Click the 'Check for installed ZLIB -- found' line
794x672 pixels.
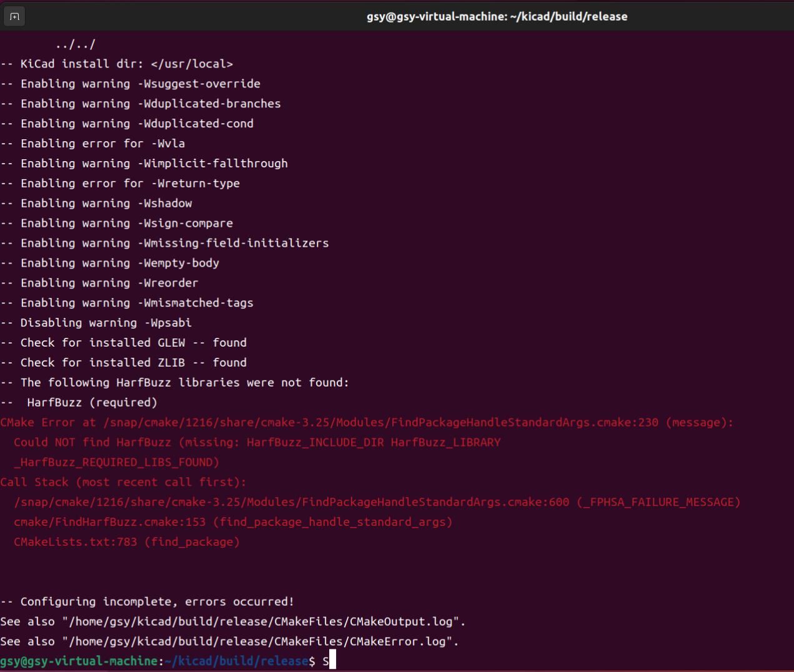tap(124, 363)
